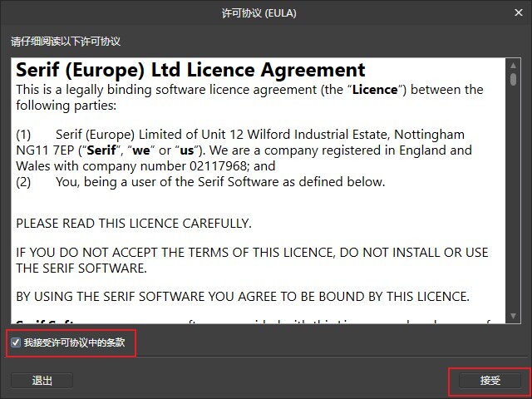Click the line starting You, being a user

tap(220, 182)
